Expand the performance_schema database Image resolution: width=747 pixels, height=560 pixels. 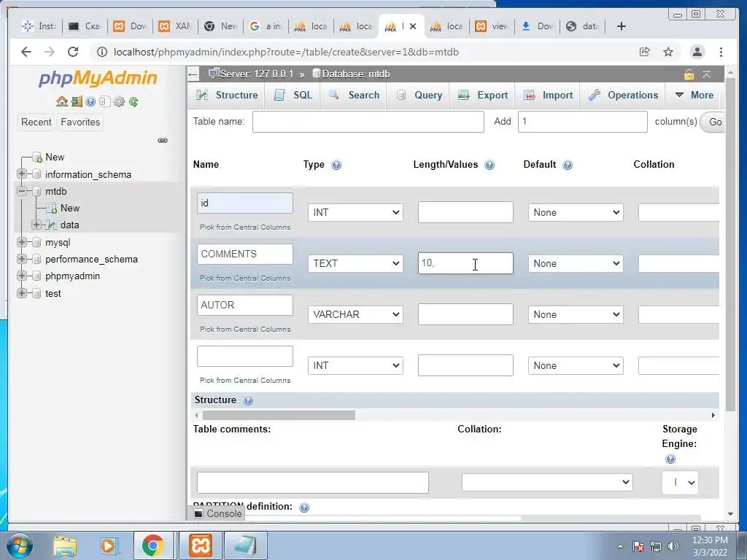pos(21,259)
